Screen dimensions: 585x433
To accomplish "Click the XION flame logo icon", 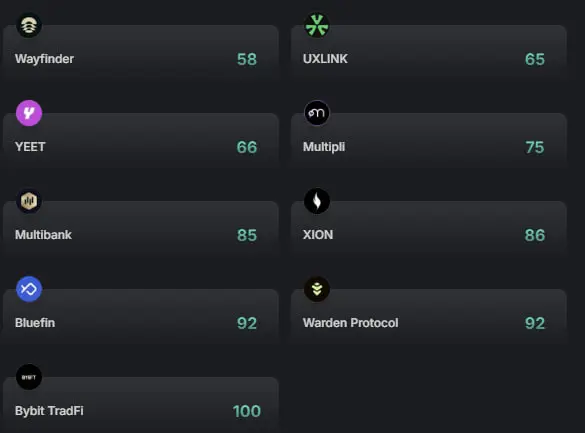I will pos(317,201).
